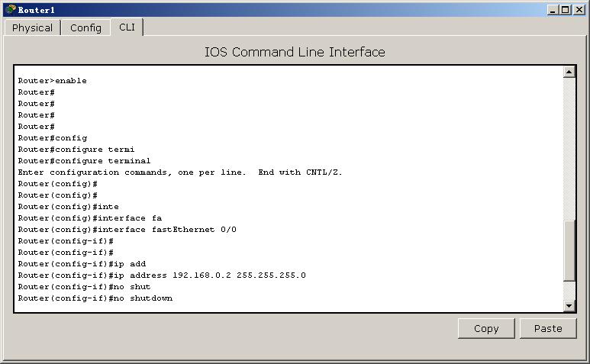Viewport: 590px width, 364px height.
Task: Click the 'Router(config)#inte' line
Action: pyautogui.click(x=69, y=207)
